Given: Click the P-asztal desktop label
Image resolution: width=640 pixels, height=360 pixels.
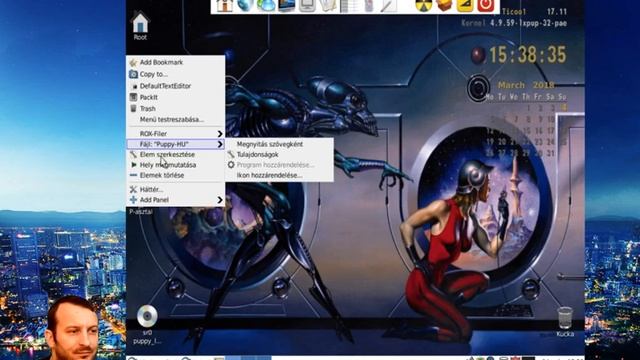Looking at the screenshot, I should click(x=141, y=212).
